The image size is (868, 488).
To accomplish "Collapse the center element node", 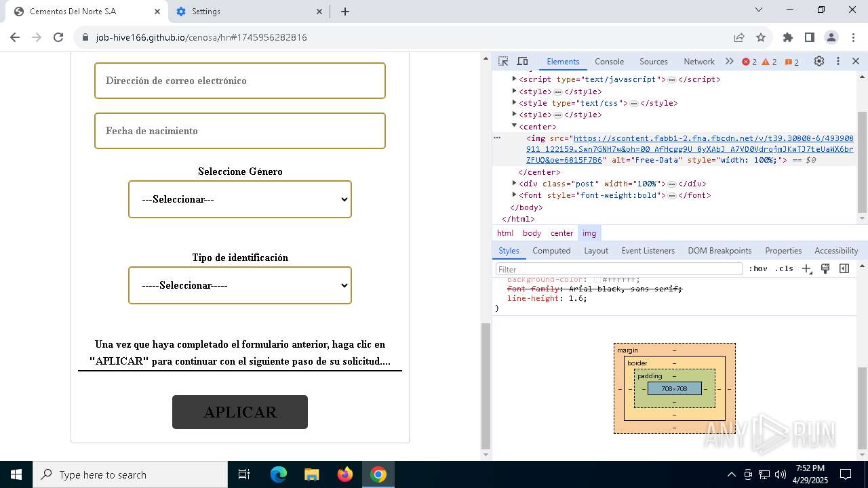I will click(515, 126).
